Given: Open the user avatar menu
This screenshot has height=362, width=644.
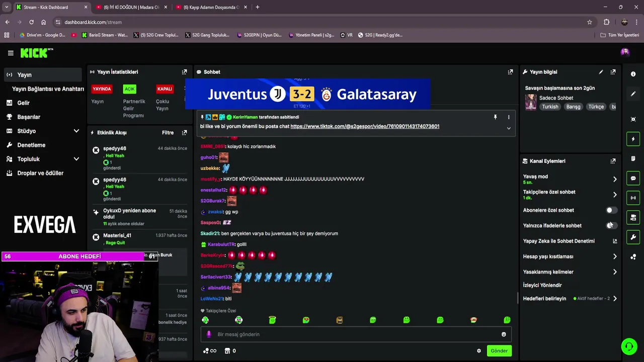Looking at the screenshot, I should [x=625, y=52].
